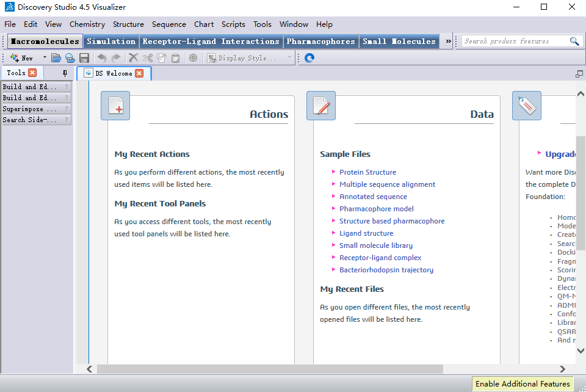Viewport: 586px width, 392px height.
Task: Open the Pharmacophore model sample
Action: (x=377, y=209)
